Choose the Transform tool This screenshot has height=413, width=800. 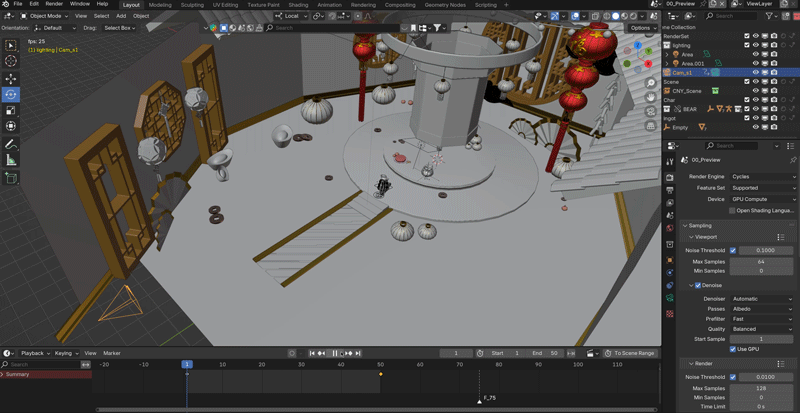11,126
